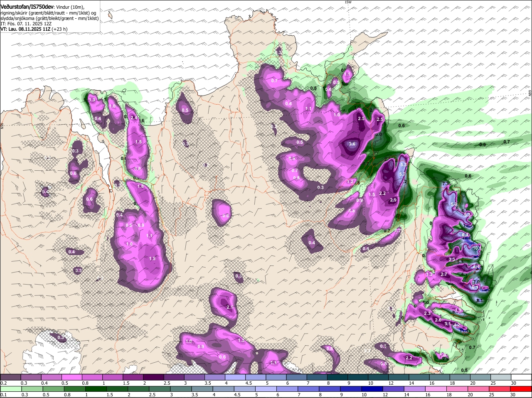Screen dimensions: 532x398
Task: Select the 14 lavender rain legend swatch
Action: (415, 389)
